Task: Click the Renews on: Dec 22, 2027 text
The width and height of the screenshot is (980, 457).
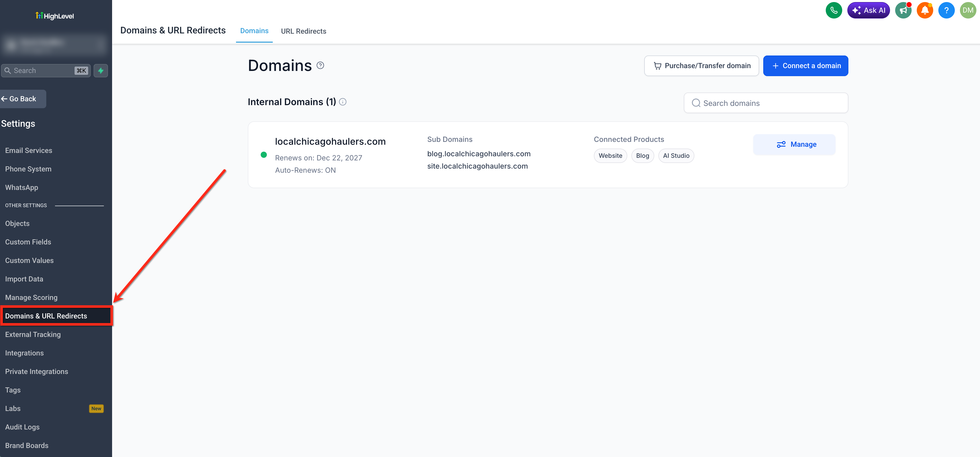Action: [319, 158]
